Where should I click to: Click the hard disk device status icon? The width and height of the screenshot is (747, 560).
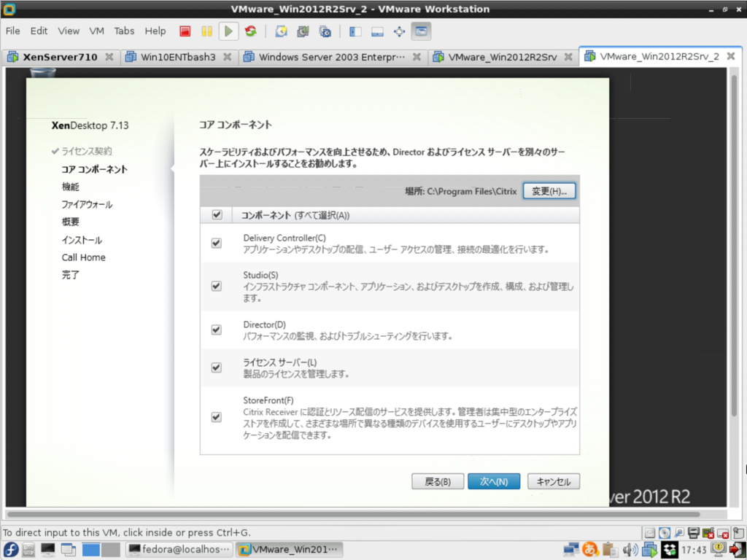650,533
